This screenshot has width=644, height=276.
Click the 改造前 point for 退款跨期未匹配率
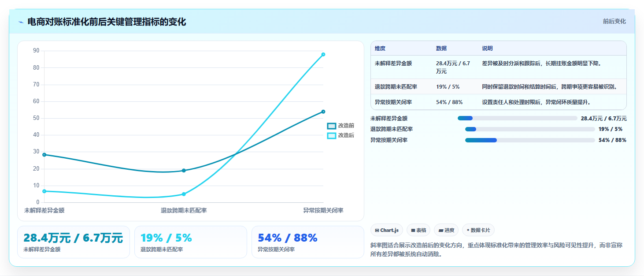(184, 171)
